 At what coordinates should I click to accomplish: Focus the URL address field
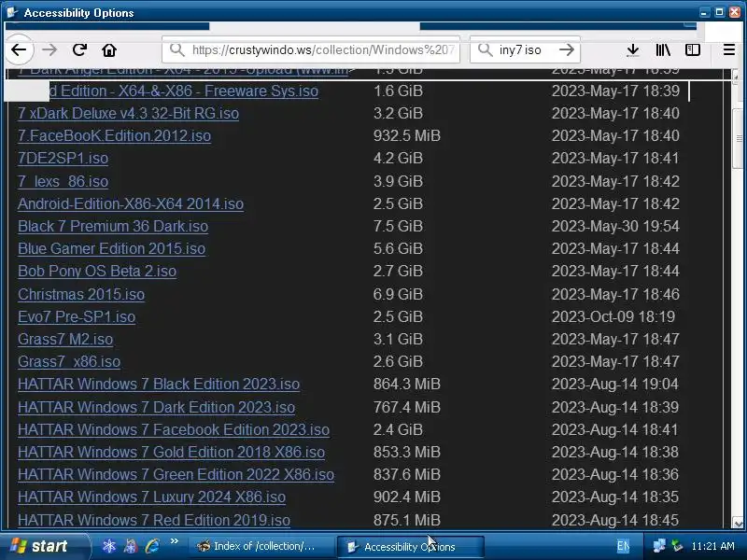click(311, 49)
